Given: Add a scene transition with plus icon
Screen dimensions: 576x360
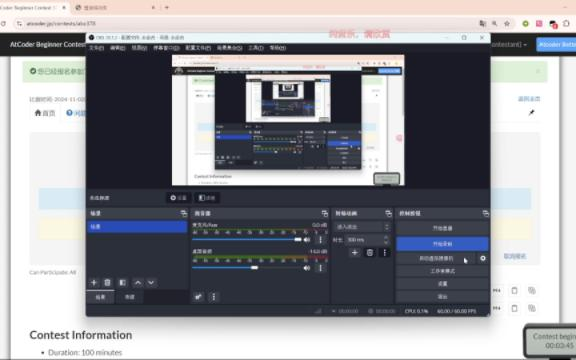Looking at the screenshot, I should point(354,252).
